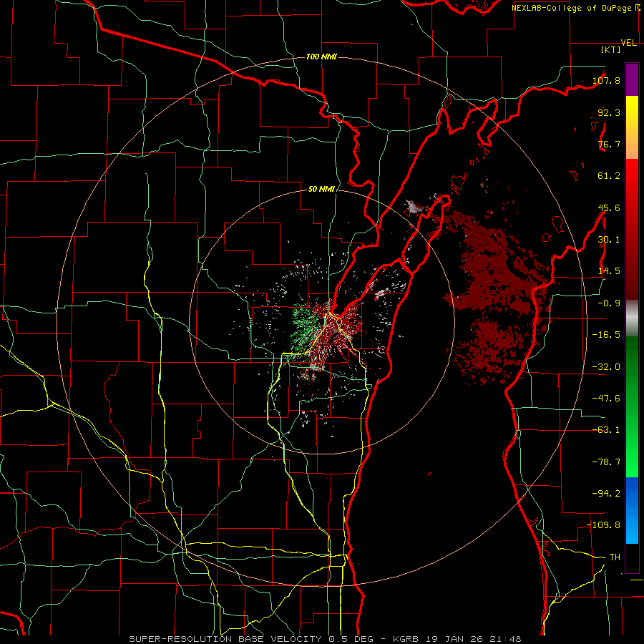Click the -94.2 legend value

tap(606, 494)
